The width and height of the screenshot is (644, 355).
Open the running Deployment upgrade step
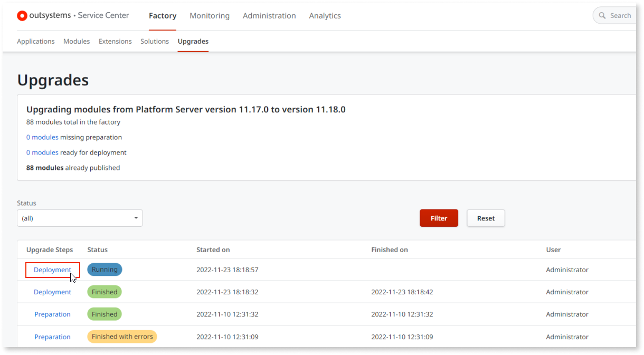[x=52, y=270]
